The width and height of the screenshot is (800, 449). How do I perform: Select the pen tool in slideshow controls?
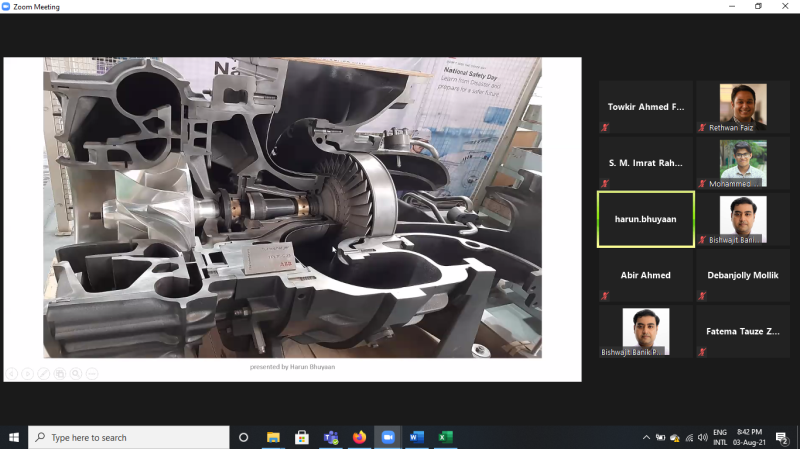(44, 373)
